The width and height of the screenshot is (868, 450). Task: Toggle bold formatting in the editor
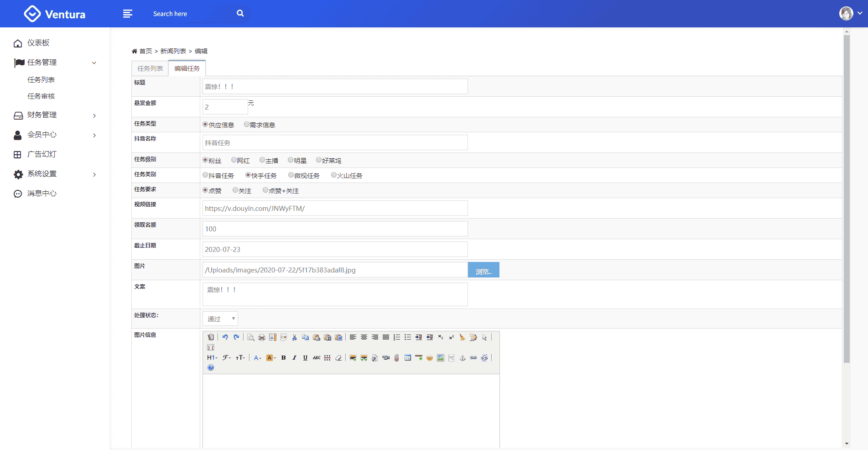284,358
